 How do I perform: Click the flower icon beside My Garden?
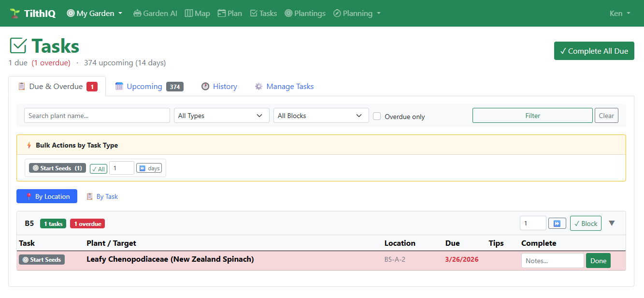(x=71, y=13)
